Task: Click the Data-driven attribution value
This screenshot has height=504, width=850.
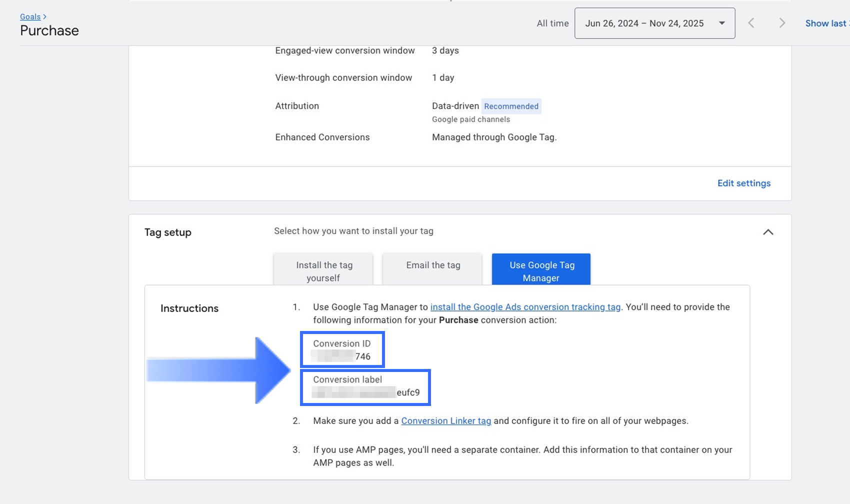Action: coord(455,106)
